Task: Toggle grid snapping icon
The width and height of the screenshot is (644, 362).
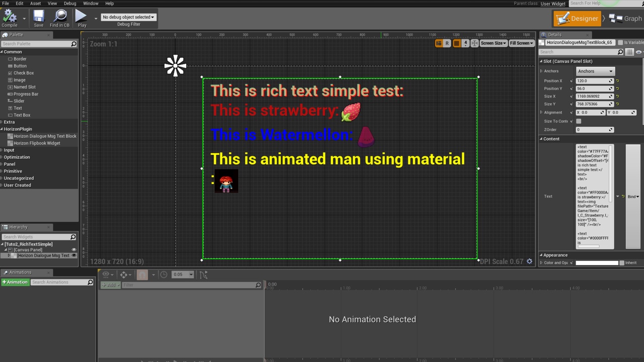Action: pos(456,43)
